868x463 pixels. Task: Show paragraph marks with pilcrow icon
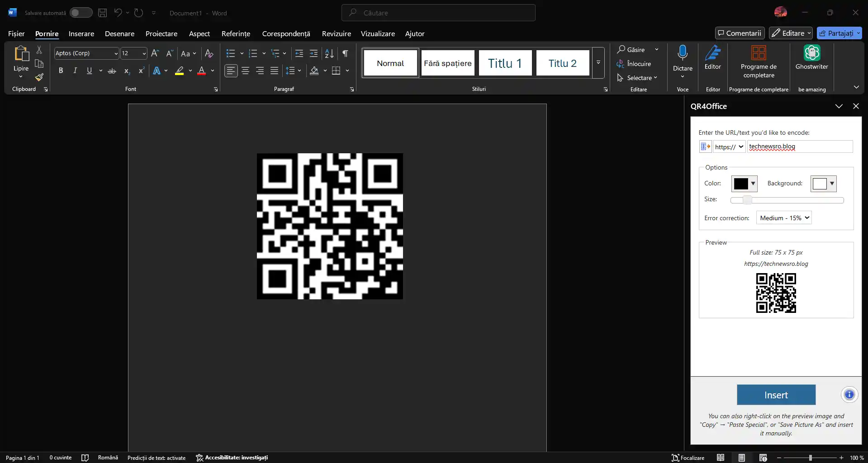(x=345, y=53)
